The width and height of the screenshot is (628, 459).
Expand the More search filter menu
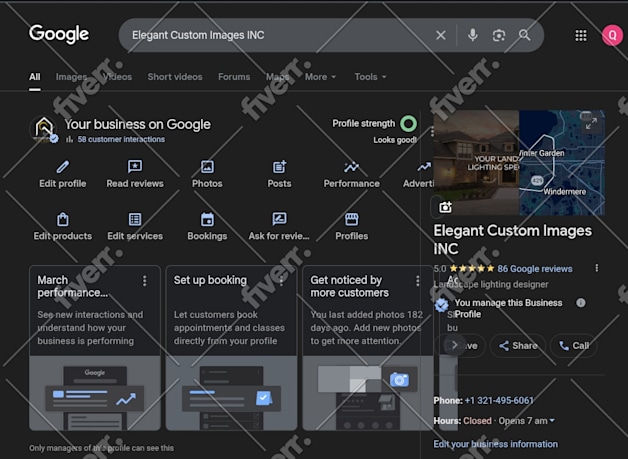[320, 77]
